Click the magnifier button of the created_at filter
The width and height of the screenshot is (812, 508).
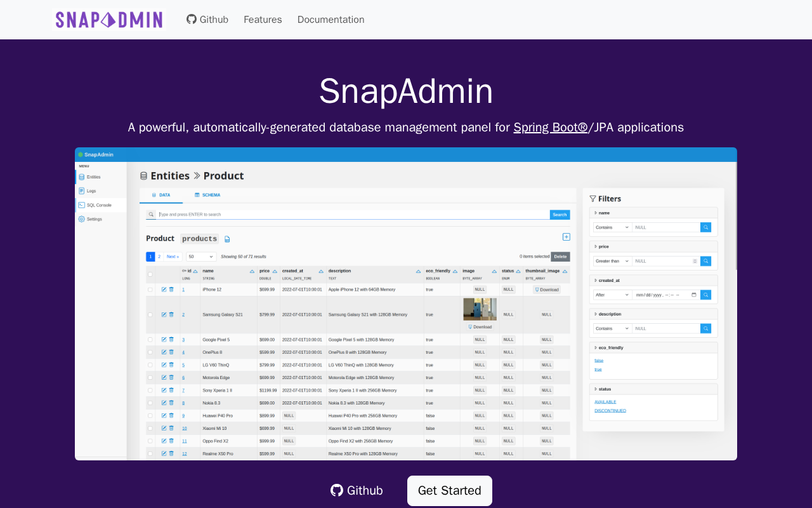[x=705, y=295]
